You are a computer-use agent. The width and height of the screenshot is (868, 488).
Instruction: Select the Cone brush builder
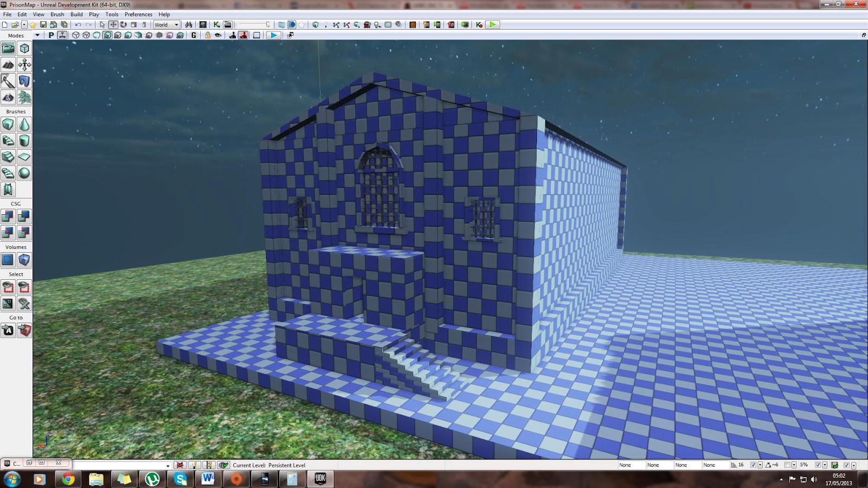tap(24, 124)
